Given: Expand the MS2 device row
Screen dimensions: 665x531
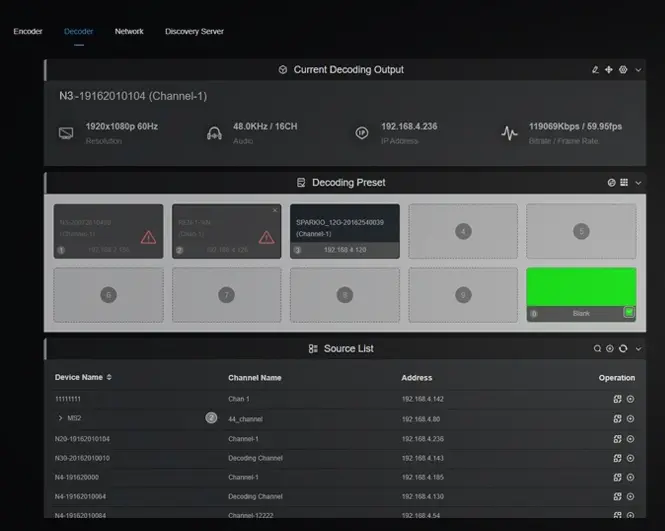Looking at the screenshot, I should click(x=60, y=418).
